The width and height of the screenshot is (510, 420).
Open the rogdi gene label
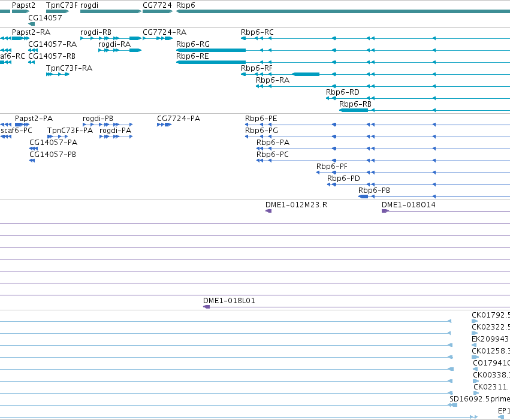[89, 5]
